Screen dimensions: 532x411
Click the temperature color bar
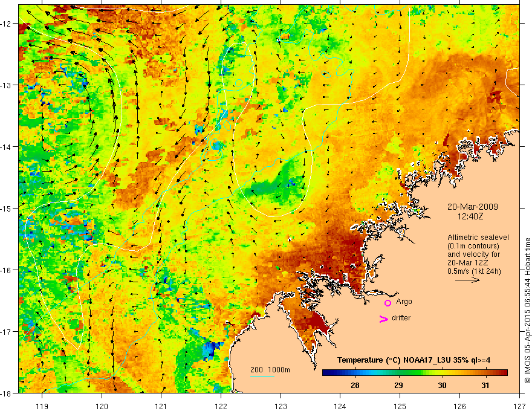tap(415, 373)
